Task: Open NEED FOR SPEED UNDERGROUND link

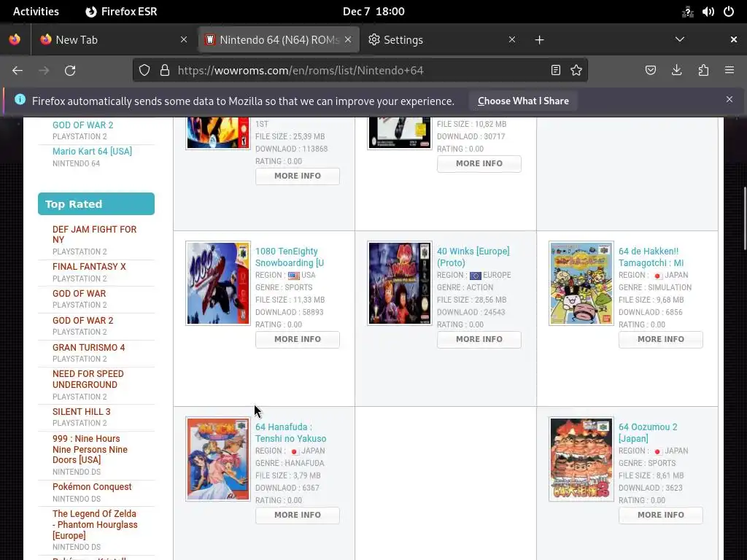Action: (x=88, y=379)
